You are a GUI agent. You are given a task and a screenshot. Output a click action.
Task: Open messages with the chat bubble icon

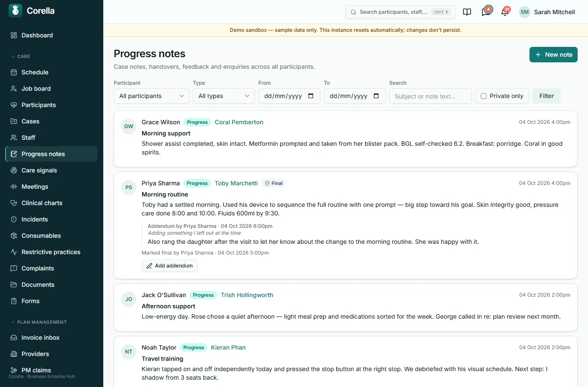(486, 12)
